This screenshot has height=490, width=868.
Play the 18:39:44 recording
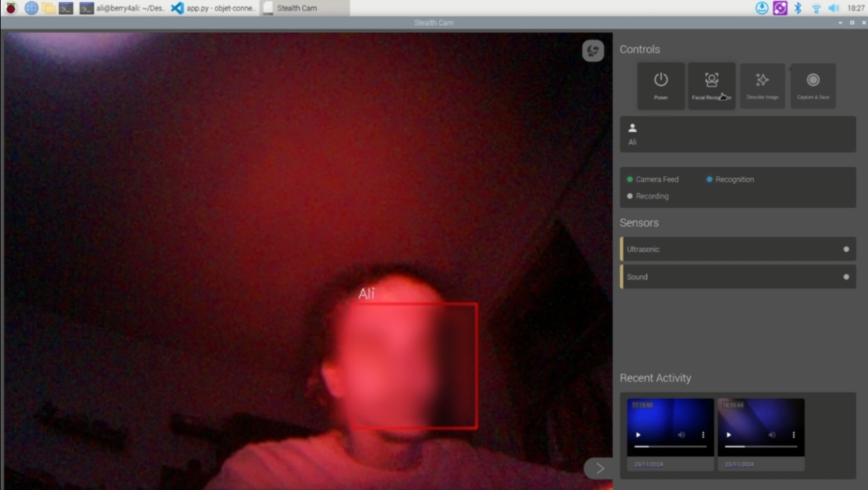tap(729, 435)
